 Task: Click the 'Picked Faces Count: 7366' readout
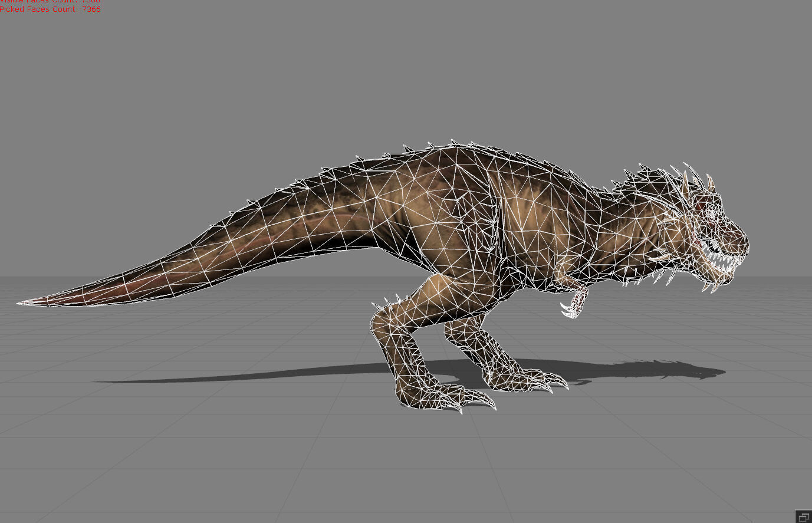(x=50, y=9)
